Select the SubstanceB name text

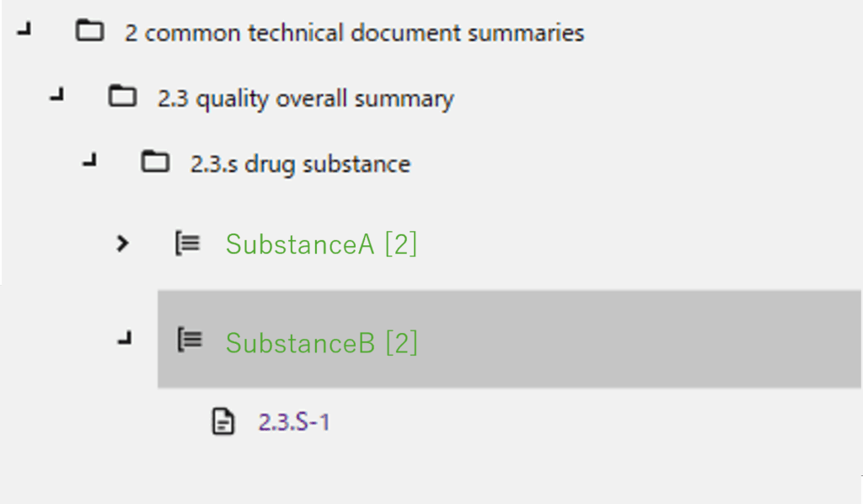pos(299,343)
